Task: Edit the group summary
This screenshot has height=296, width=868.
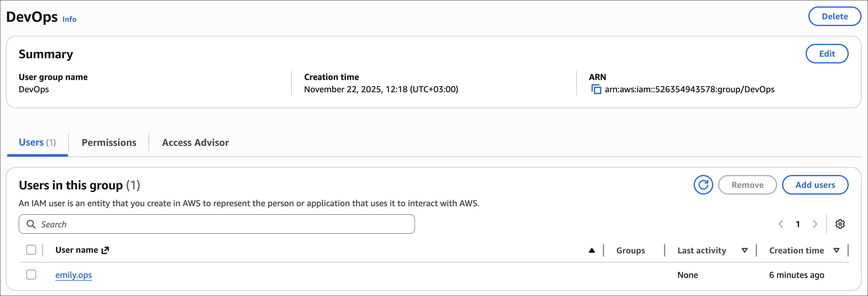Action: tap(827, 54)
